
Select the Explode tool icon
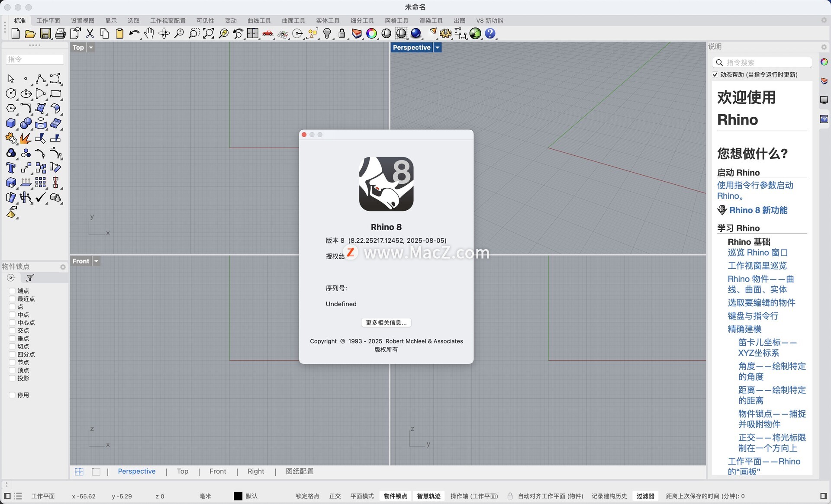(26, 138)
